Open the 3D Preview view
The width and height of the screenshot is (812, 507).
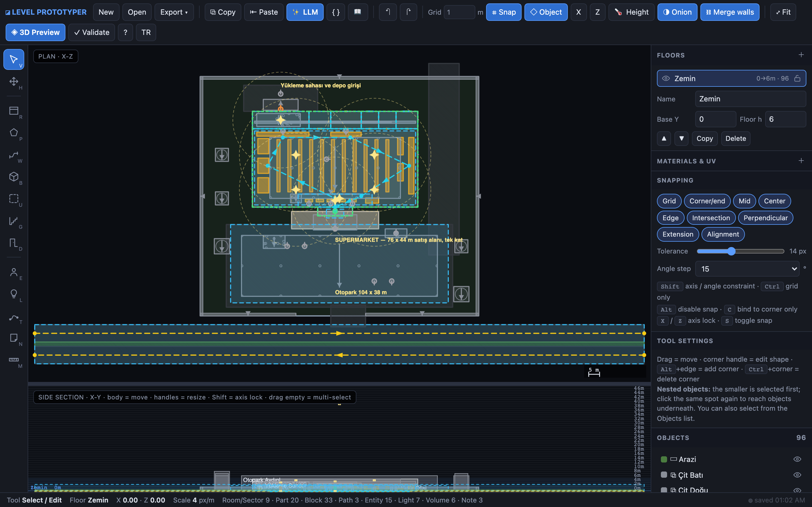36,32
